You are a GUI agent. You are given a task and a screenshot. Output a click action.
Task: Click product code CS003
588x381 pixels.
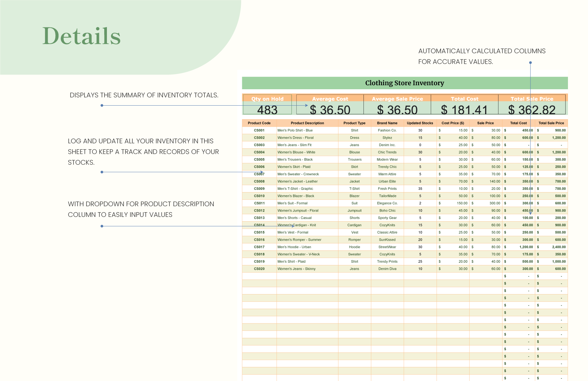coord(259,145)
